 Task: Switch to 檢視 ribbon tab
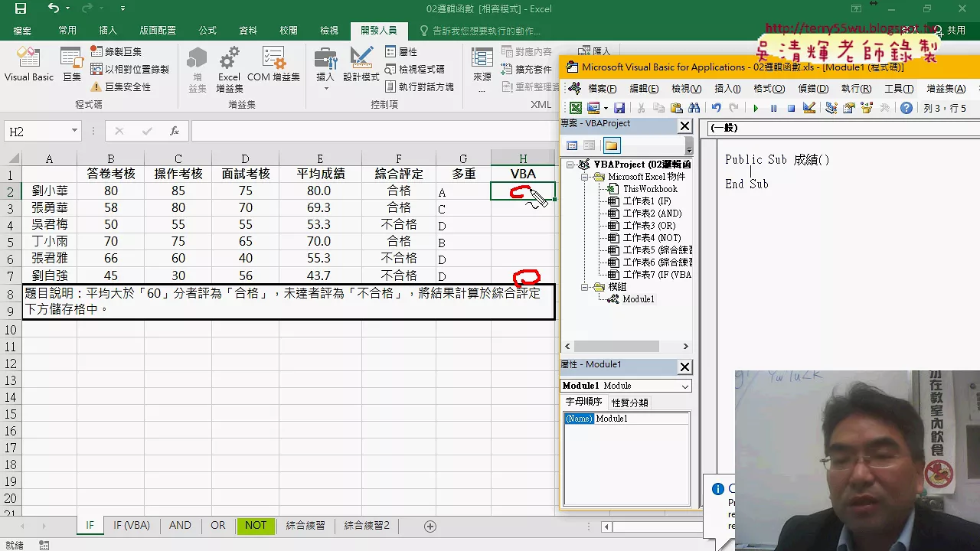coord(329,31)
